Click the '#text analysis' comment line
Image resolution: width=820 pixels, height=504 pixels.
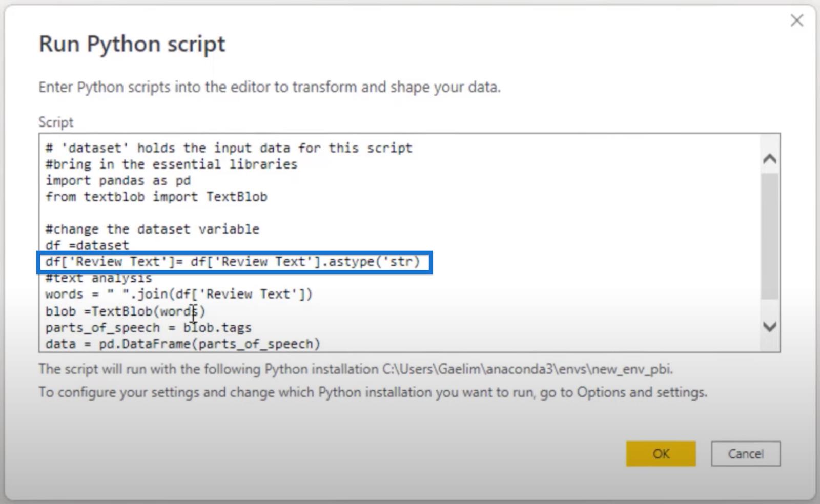click(98, 278)
